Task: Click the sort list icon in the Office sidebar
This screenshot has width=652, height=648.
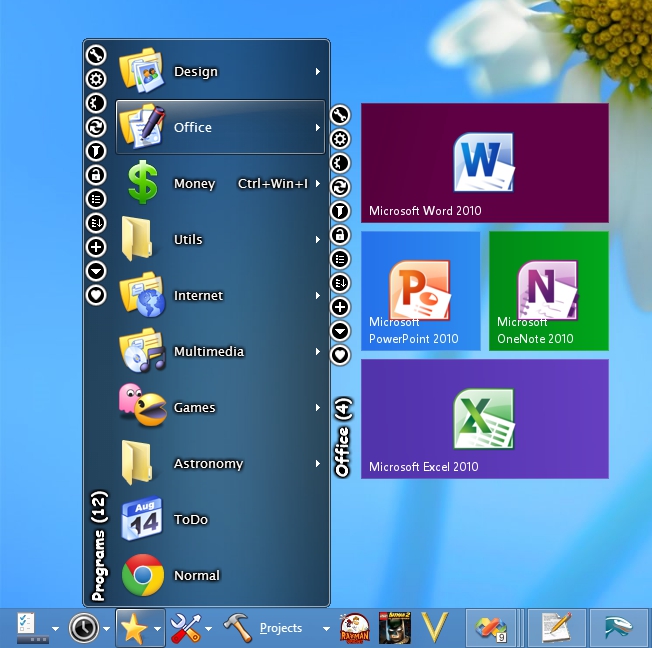Action: point(341,283)
